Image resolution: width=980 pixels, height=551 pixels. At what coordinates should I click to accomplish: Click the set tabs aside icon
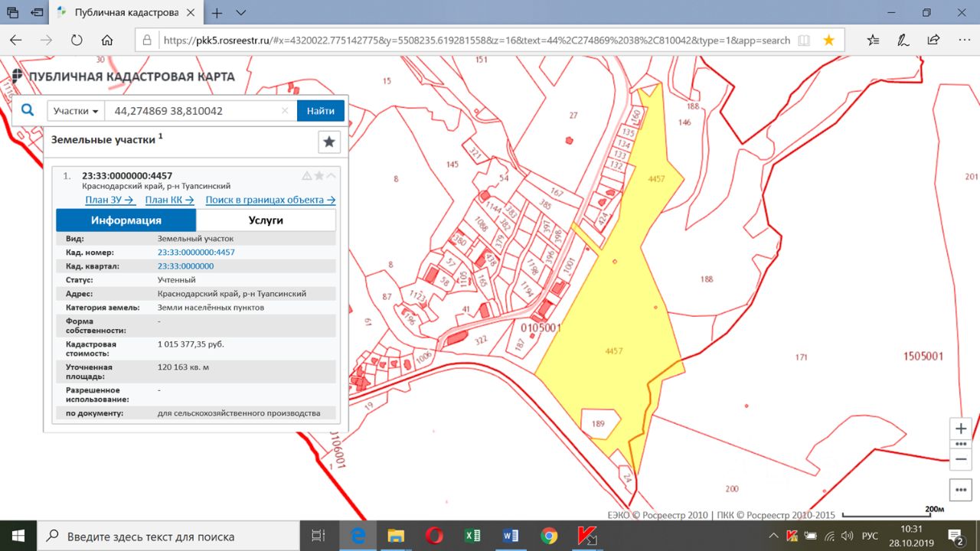(38, 13)
